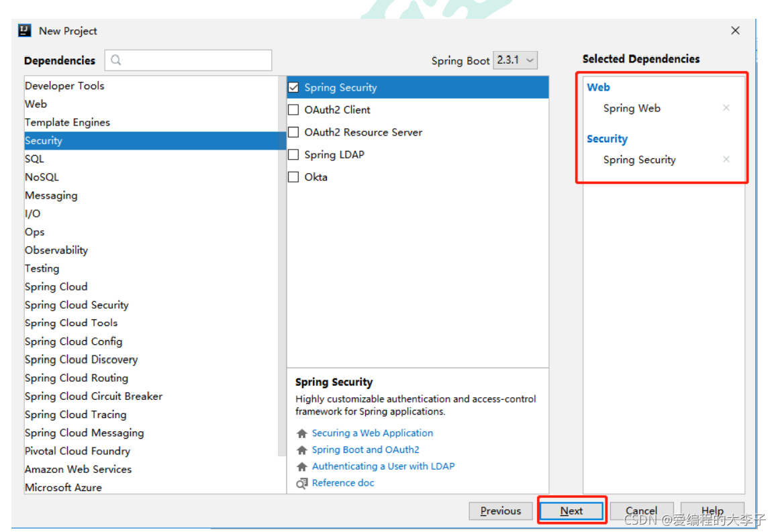Select the Web category
The height and width of the screenshot is (532, 776).
152,104
